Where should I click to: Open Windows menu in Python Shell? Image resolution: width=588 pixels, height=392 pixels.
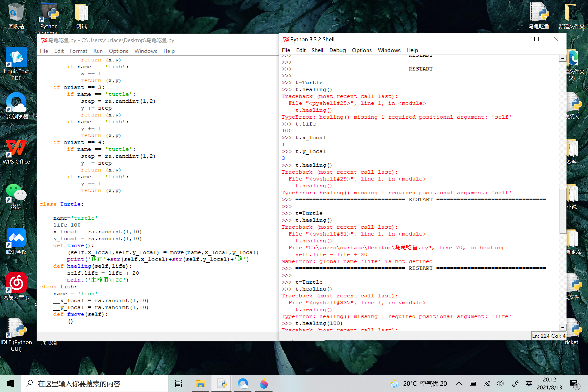[389, 50]
